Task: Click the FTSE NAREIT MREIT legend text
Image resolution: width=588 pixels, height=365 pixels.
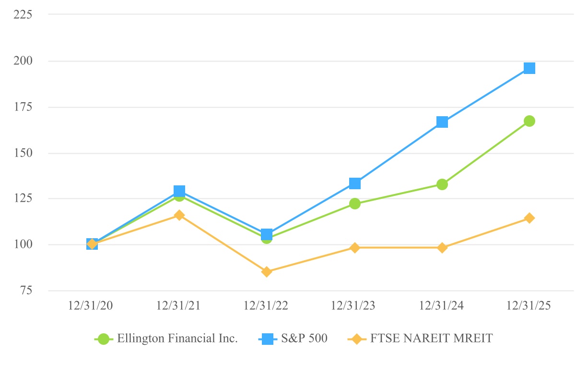Action: pyautogui.click(x=431, y=339)
